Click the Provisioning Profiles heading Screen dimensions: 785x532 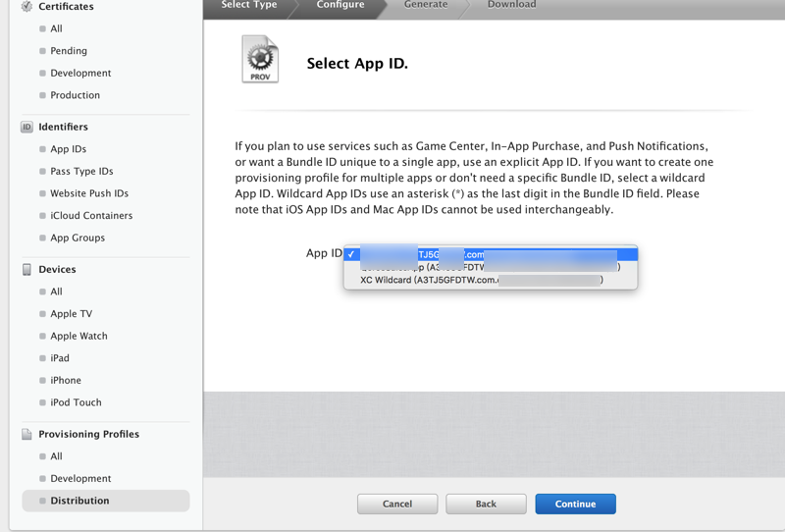coord(88,434)
